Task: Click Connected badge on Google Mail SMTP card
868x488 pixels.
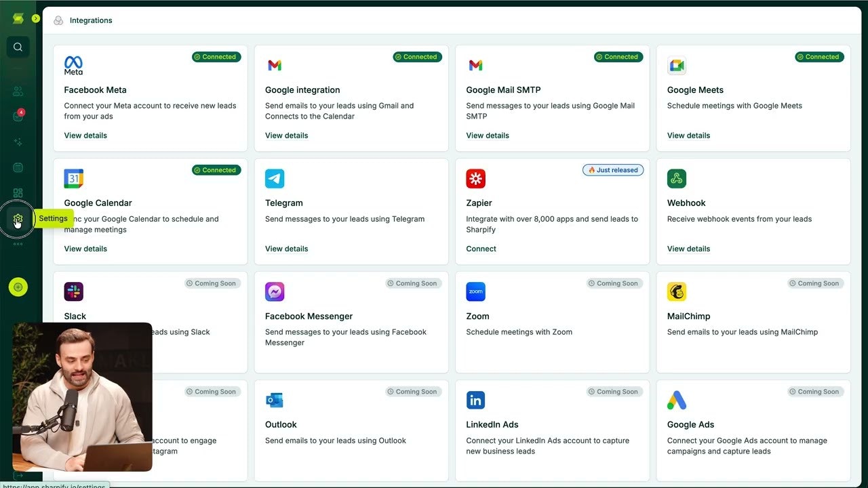Action: pos(618,57)
